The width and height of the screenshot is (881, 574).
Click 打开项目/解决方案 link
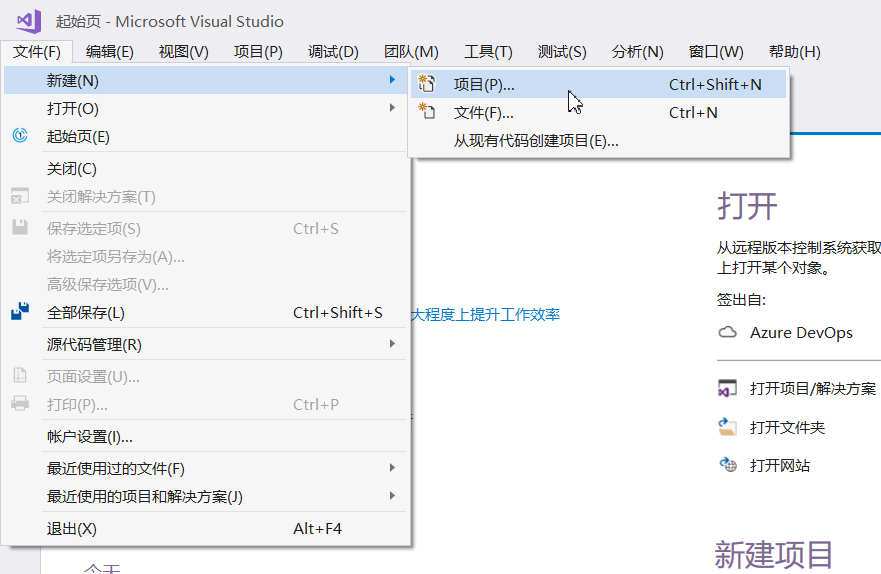tap(812, 389)
